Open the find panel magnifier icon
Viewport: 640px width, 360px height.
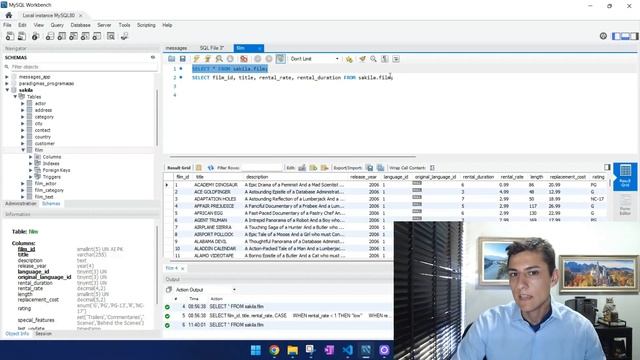373,59
